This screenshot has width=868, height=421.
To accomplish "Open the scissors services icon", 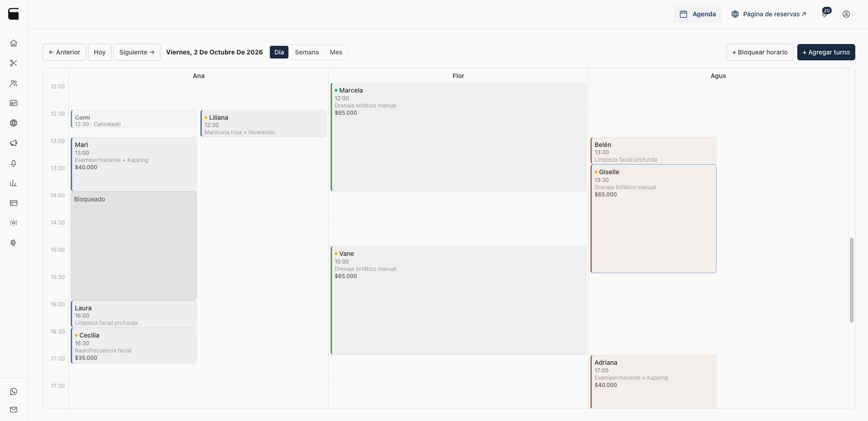I will pos(14,63).
